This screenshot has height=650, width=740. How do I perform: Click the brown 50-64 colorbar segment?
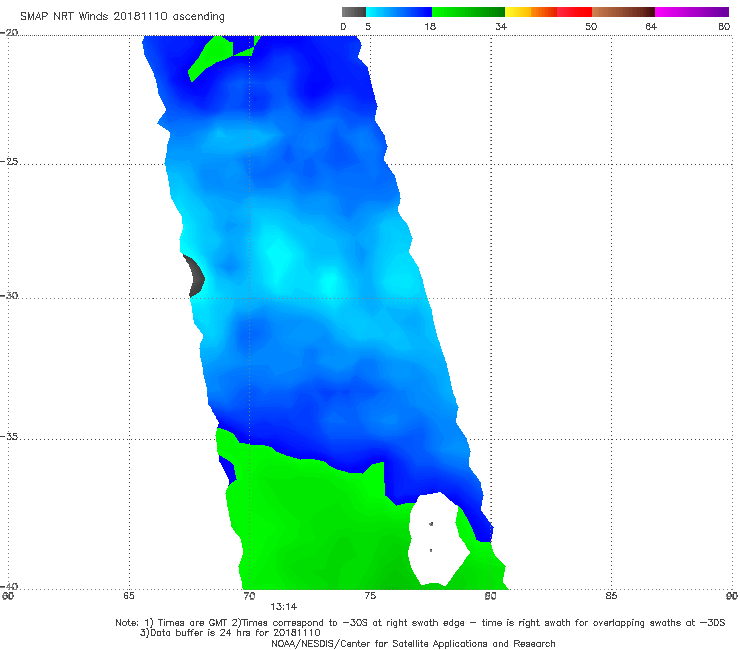click(x=623, y=12)
